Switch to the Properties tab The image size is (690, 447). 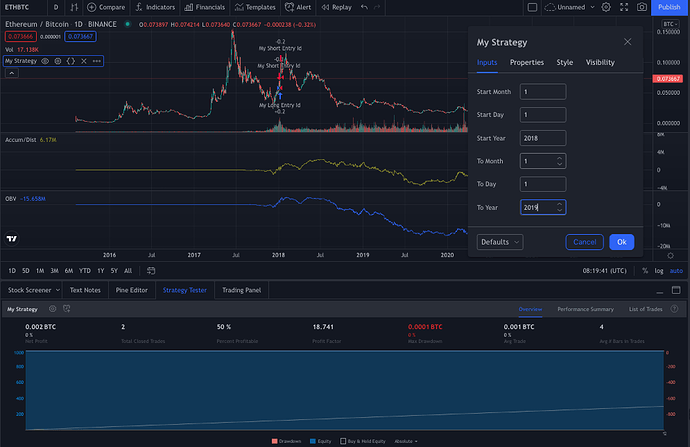[x=527, y=62]
